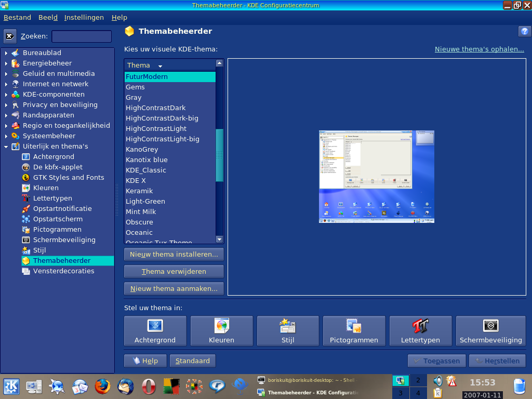This screenshot has height=399, width=532.
Task: Open Achtergrond theme customization button
Action: click(x=155, y=331)
